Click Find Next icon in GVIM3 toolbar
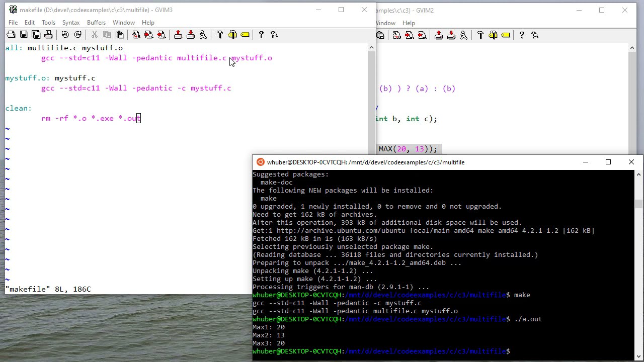Viewport: 644px width, 362px height. 149,35
